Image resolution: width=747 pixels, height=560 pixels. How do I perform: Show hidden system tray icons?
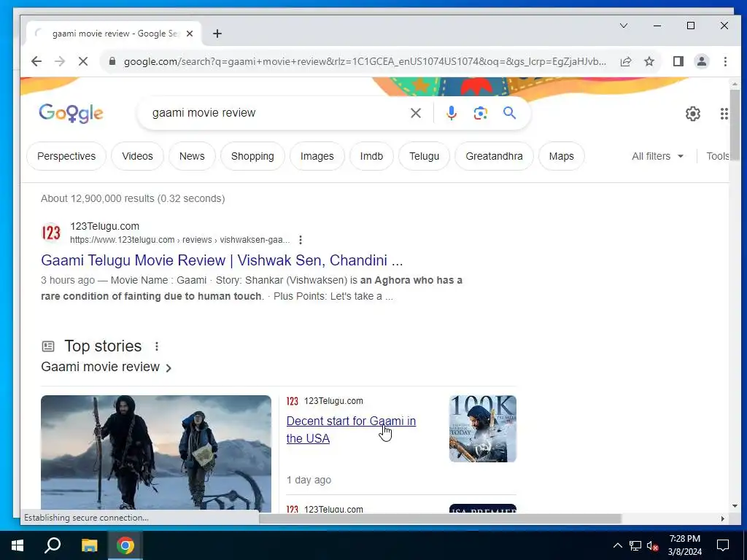[617, 545]
